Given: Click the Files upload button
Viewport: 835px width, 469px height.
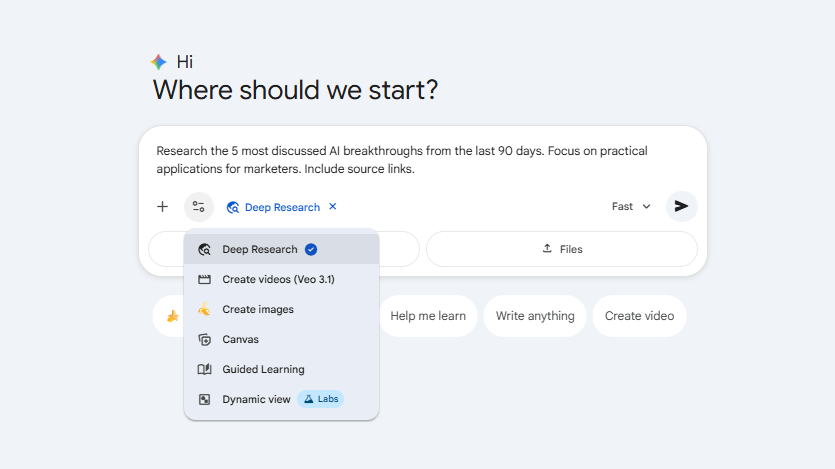Looking at the screenshot, I should pos(561,249).
